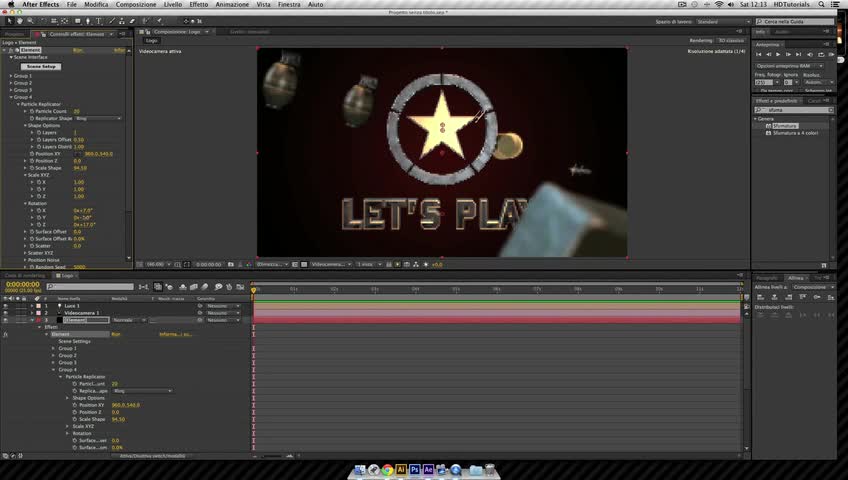Open Replicator Shape Ring dropdown
This screenshot has width=848, height=480.
[x=98, y=118]
